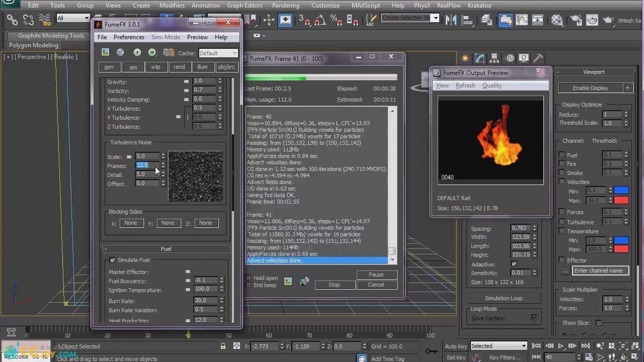Click the Align tool icon
The width and height of the screenshot is (644, 362).
pyautogui.click(x=467, y=20)
